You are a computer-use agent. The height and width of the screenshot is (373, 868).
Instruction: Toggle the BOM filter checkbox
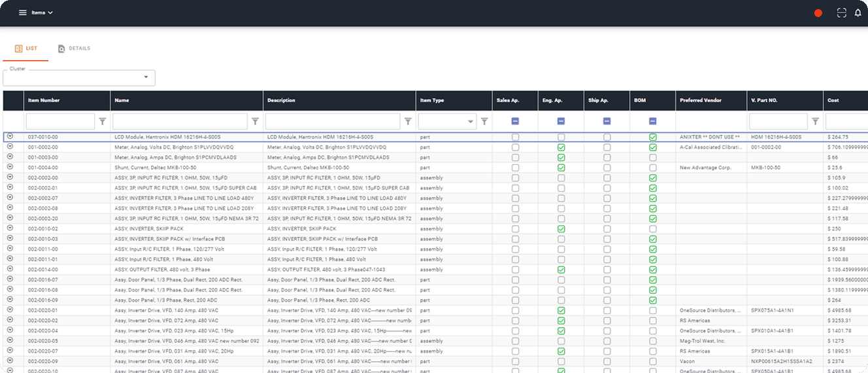coord(652,121)
